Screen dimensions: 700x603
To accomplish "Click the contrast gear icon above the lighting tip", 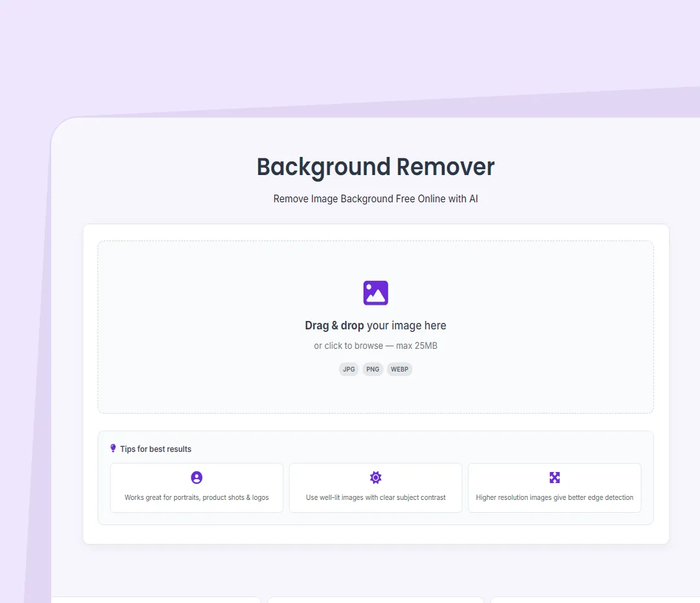I will pos(375,477).
